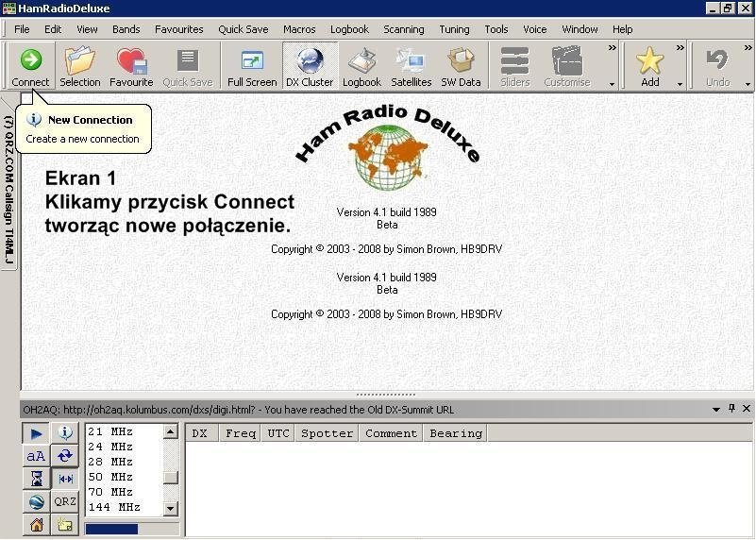756x540 pixels.
Task: Open the Favourites menu
Action: coord(179,29)
